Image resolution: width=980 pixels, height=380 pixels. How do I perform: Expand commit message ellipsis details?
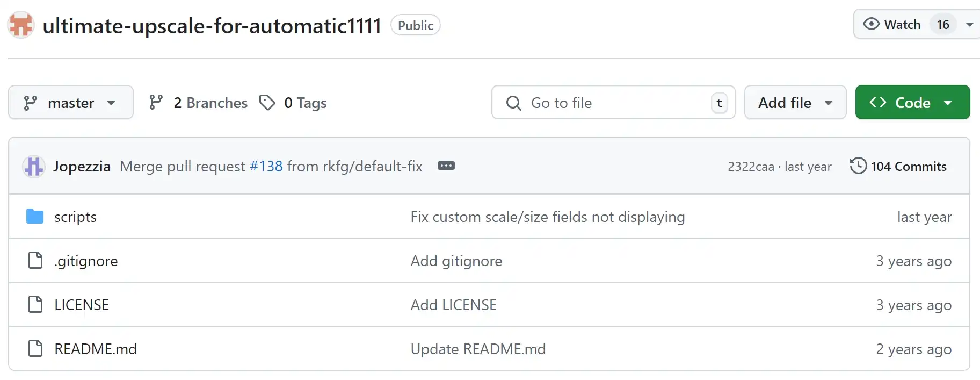[x=446, y=166]
